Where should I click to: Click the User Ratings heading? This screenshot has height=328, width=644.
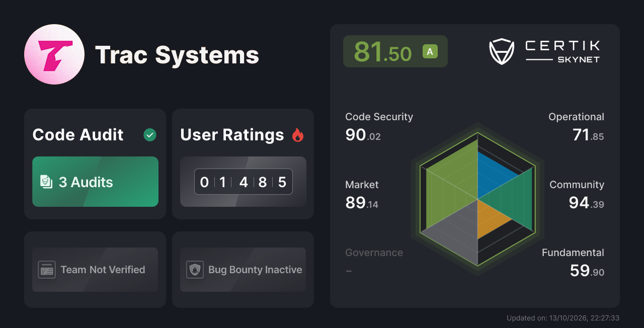[x=232, y=135]
